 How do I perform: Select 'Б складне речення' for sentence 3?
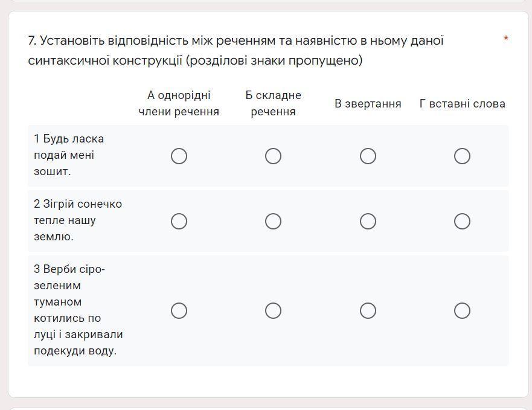(273, 310)
